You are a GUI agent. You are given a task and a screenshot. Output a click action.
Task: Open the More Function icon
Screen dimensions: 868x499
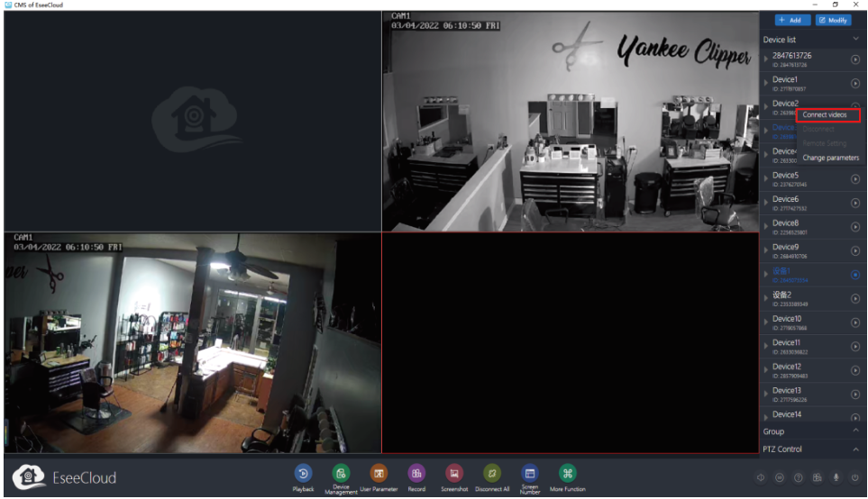(568, 472)
